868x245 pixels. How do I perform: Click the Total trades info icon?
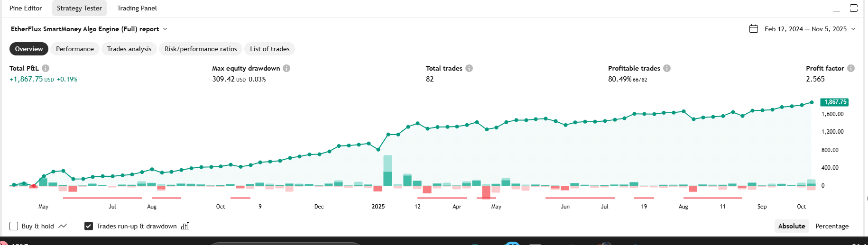click(x=469, y=68)
